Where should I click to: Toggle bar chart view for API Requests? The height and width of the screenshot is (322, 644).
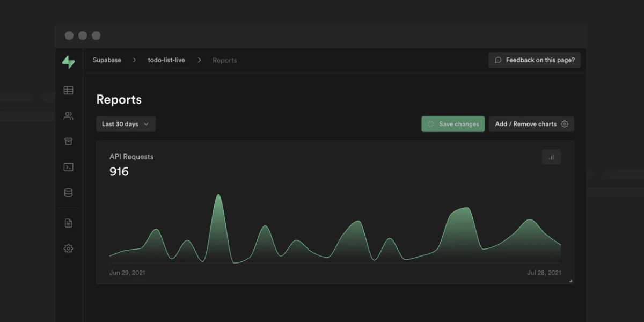(x=551, y=157)
